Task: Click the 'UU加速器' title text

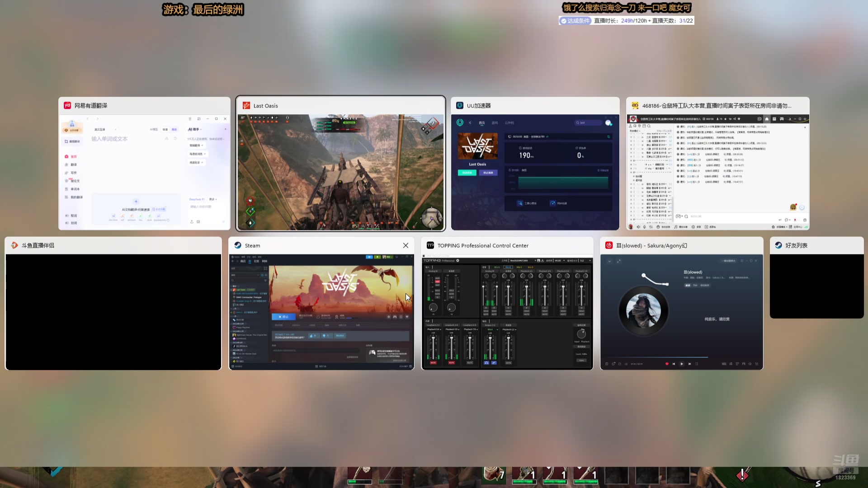Action: [479, 105]
